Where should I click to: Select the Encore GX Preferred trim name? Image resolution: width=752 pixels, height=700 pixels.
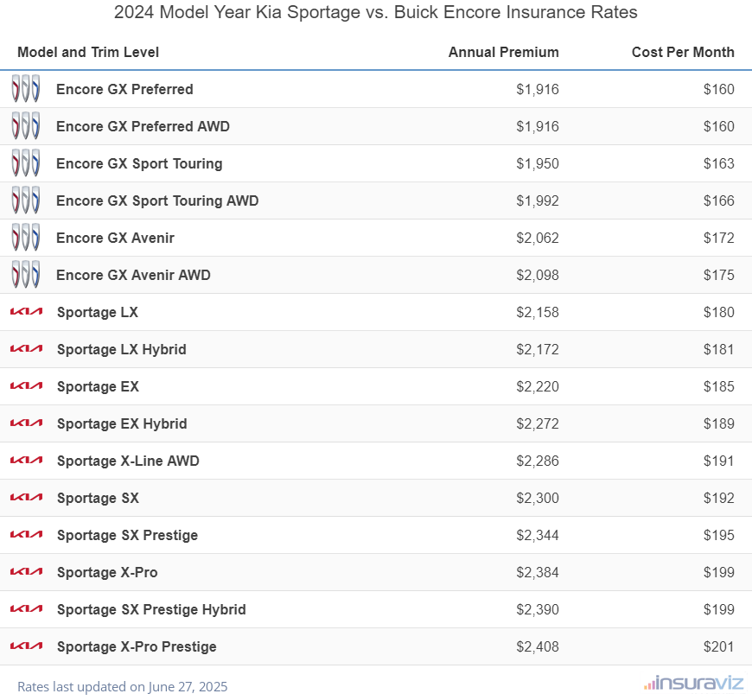(124, 89)
